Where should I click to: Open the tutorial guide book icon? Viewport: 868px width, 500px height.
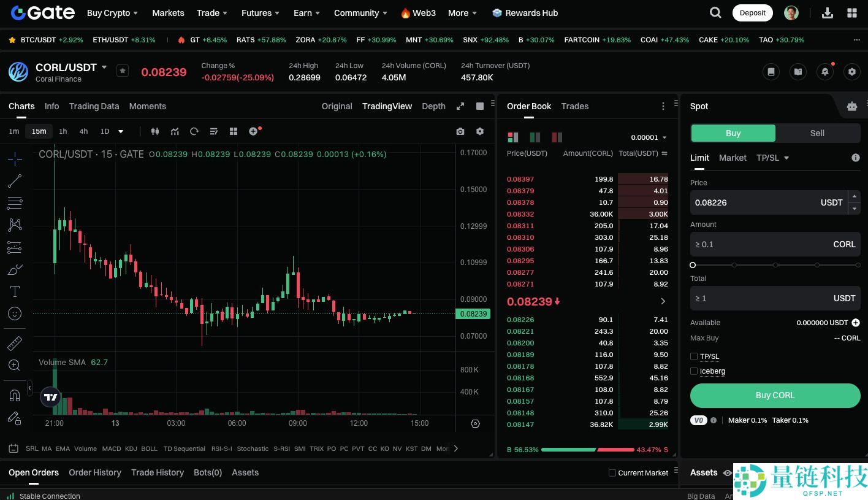click(798, 72)
